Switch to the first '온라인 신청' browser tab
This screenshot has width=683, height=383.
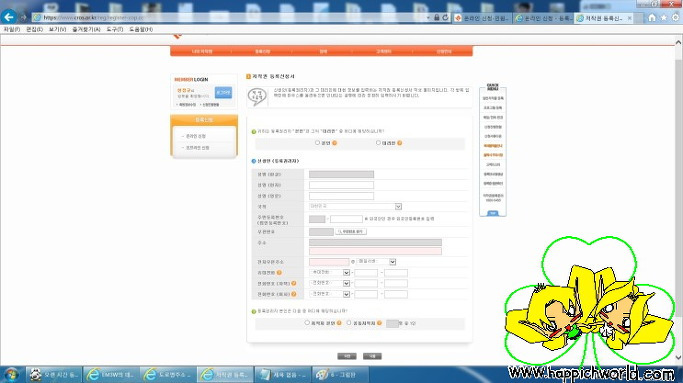click(x=481, y=18)
